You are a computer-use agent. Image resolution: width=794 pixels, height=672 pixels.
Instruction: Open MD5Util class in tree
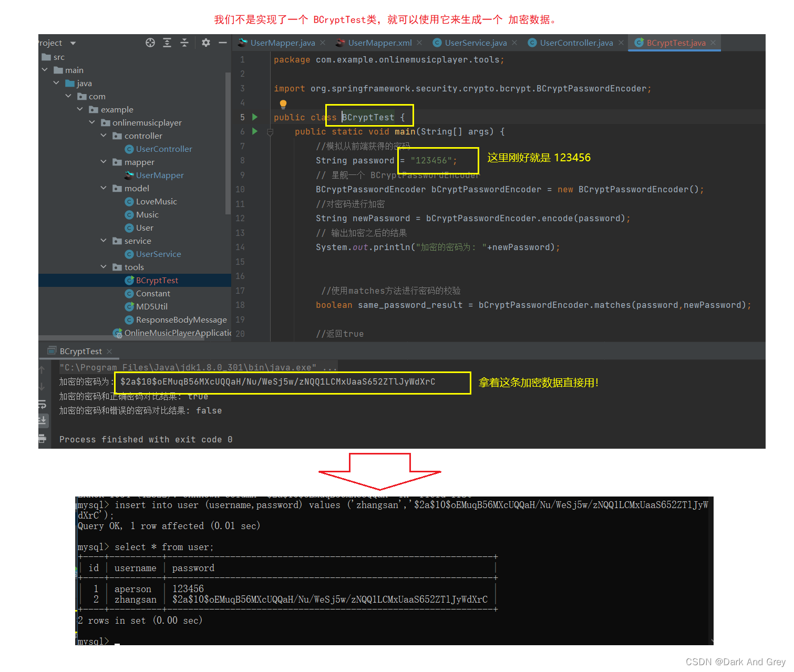click(152, 307)
